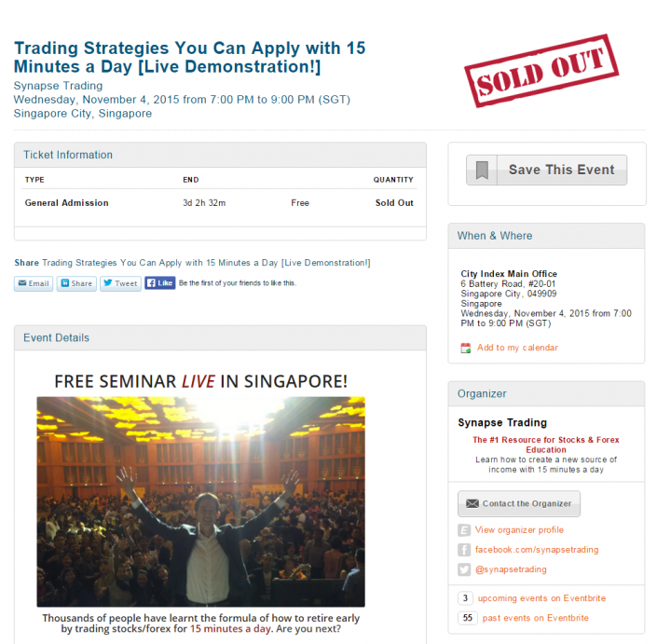Open the @synapsetrading Twitter link
Screen dimensions: 657x644
pyautogui.click(x=511, y=569)
